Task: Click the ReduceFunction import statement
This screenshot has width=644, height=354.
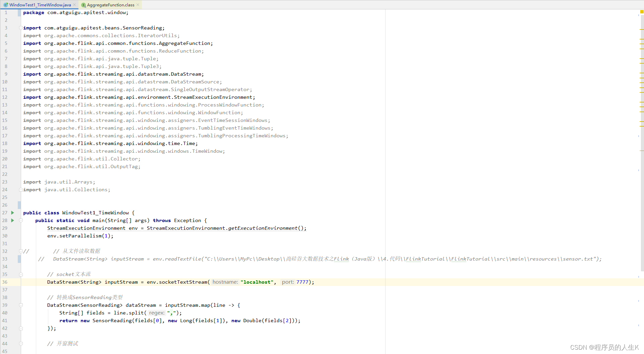Action: pyautogui.click(x=113, y=51)
